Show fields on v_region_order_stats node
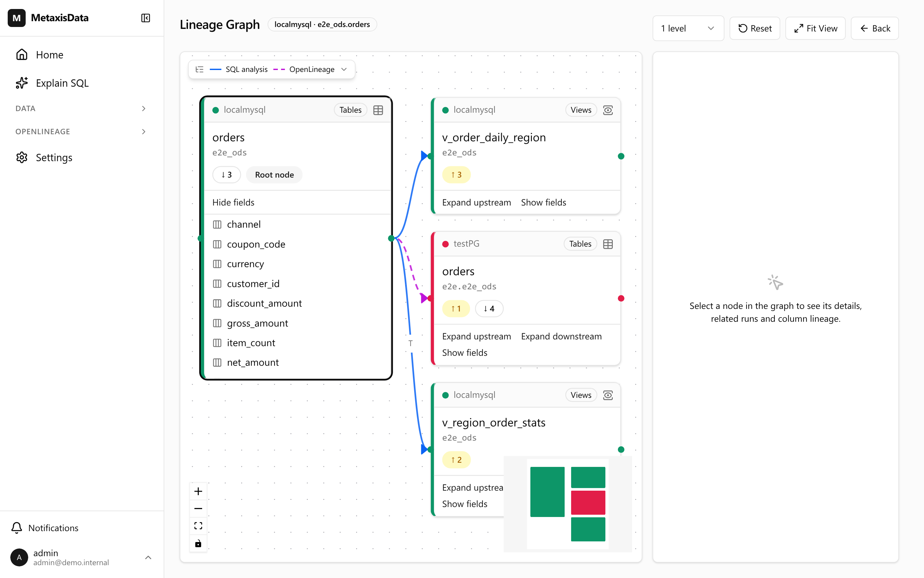This screenshot has width=924, height=578. coord(465,504)
